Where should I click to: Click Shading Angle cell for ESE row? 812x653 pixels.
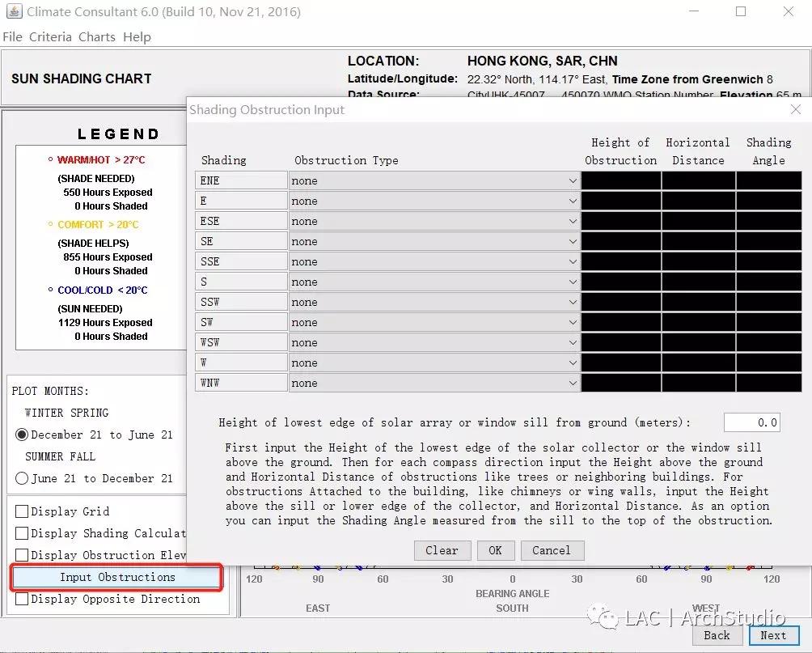tap(769, 221)
